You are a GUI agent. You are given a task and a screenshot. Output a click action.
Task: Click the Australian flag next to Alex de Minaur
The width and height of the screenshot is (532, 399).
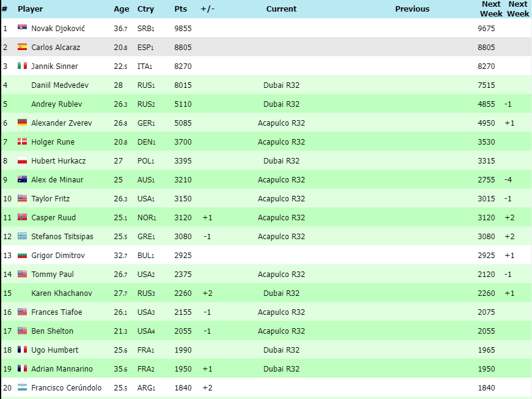tap(22, 179)
